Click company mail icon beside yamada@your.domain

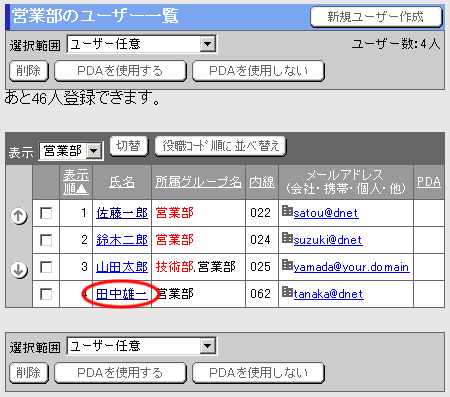(287, 265)
